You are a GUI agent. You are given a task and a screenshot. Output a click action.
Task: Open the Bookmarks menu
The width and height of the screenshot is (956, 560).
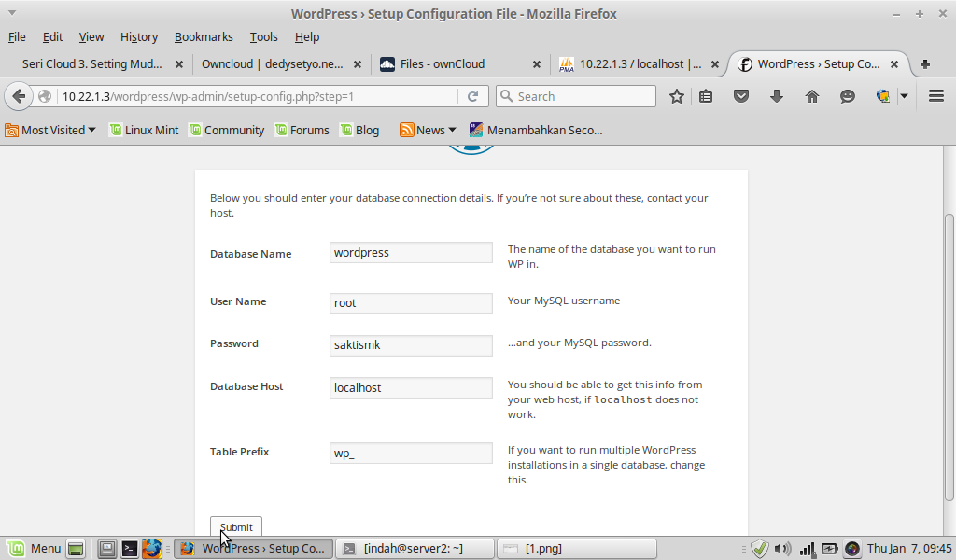(x=204, y=37)
